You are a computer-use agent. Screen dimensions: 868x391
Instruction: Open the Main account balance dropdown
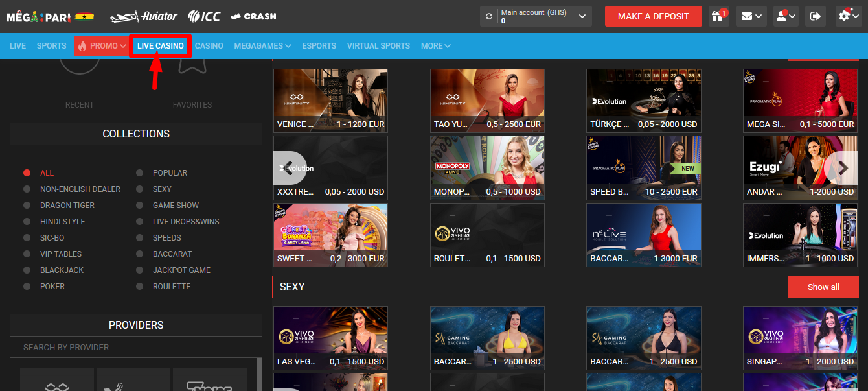pos(535,16)
